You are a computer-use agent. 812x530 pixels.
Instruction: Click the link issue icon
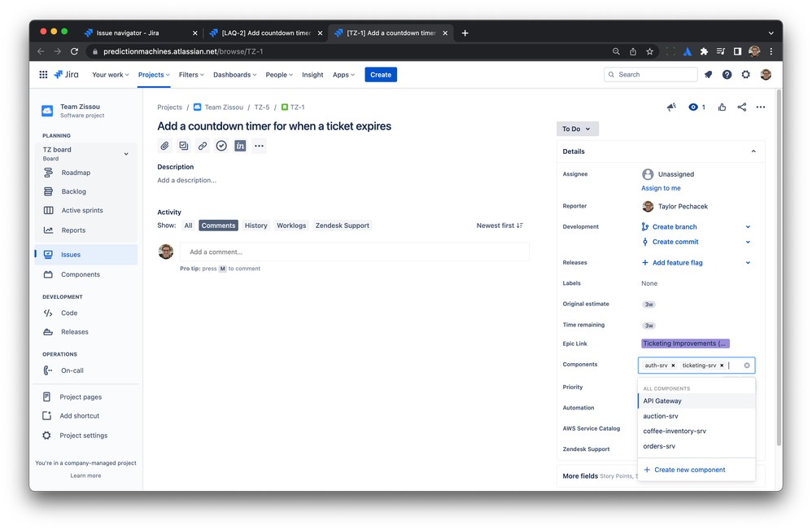tap(203, 146)
